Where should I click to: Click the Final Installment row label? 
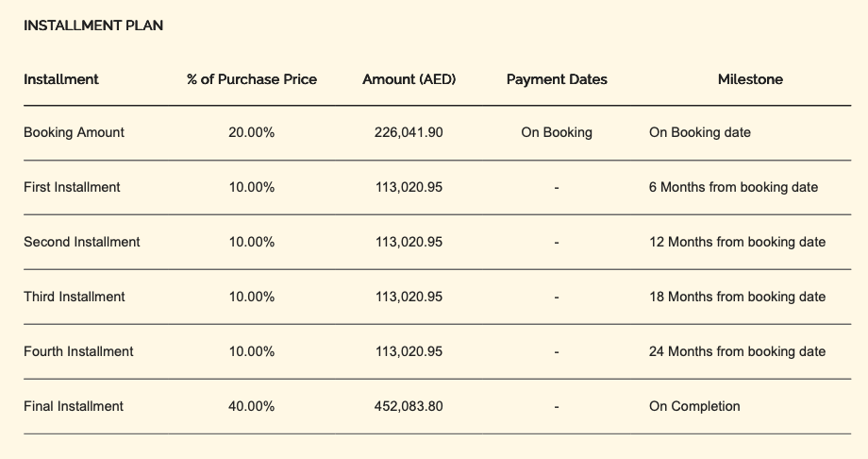74,406
